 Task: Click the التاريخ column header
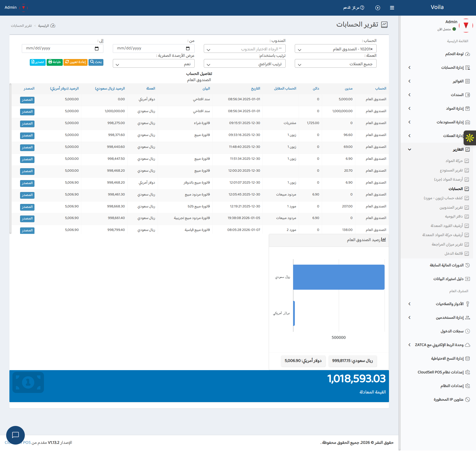(256, 89)
